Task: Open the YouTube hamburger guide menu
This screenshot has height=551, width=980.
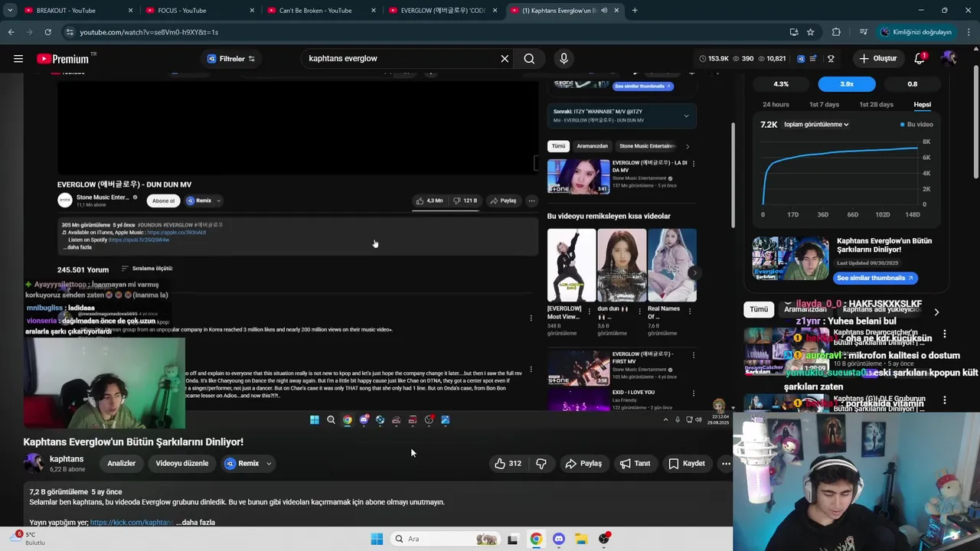Action: pos(18,58)
